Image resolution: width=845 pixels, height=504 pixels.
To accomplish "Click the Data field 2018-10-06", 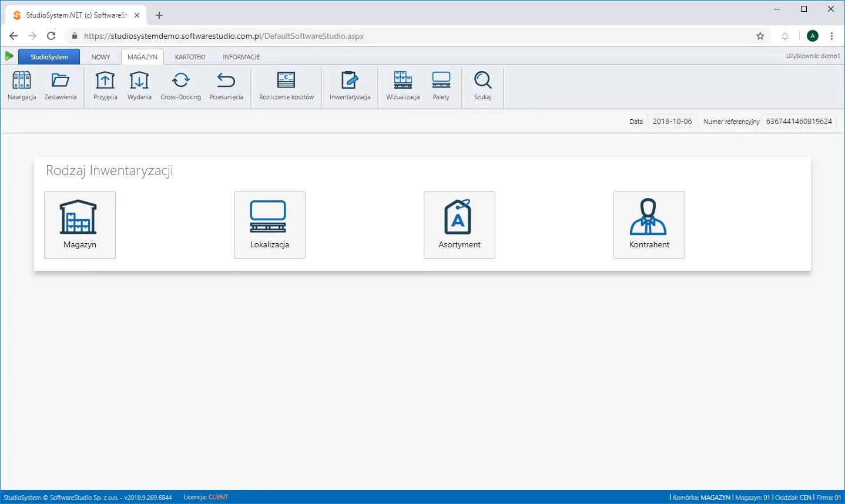I will pyautogui.click(x=672, y=122).
